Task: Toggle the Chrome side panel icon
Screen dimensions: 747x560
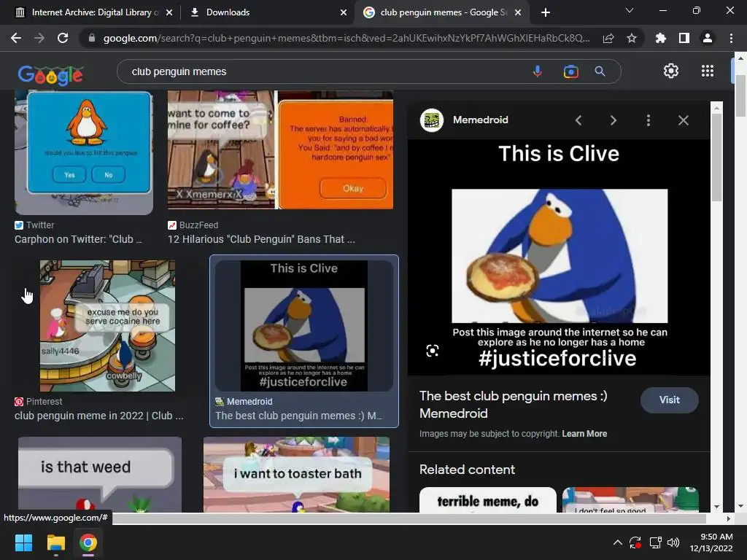Action: [684, 38]
